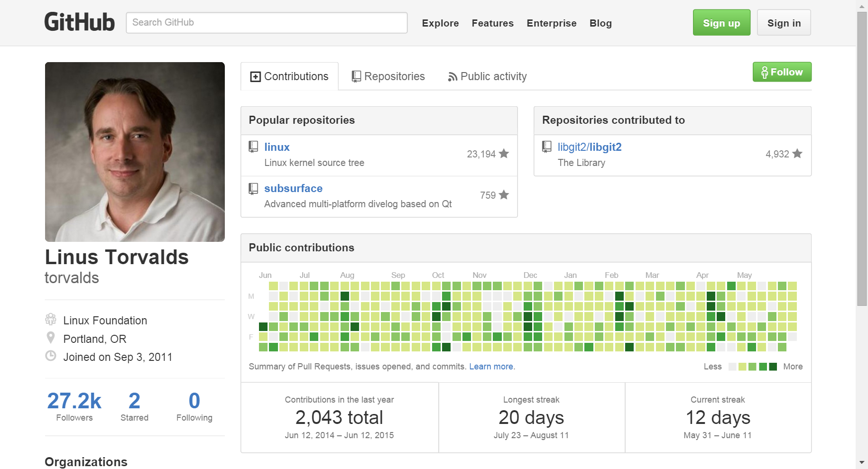This screenshot has width=868, height=469.
Task: Click the repo icon beside subsurface
Action: (254, 189)
